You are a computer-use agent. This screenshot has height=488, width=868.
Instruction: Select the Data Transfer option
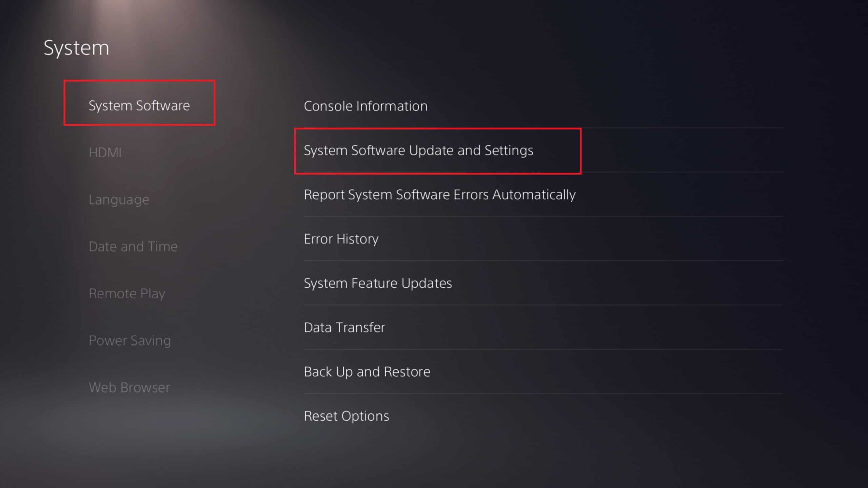click(344, 327)
